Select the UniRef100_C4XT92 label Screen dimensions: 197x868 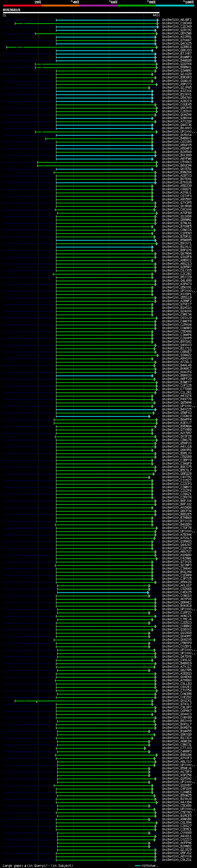click(x=176, y=477)
